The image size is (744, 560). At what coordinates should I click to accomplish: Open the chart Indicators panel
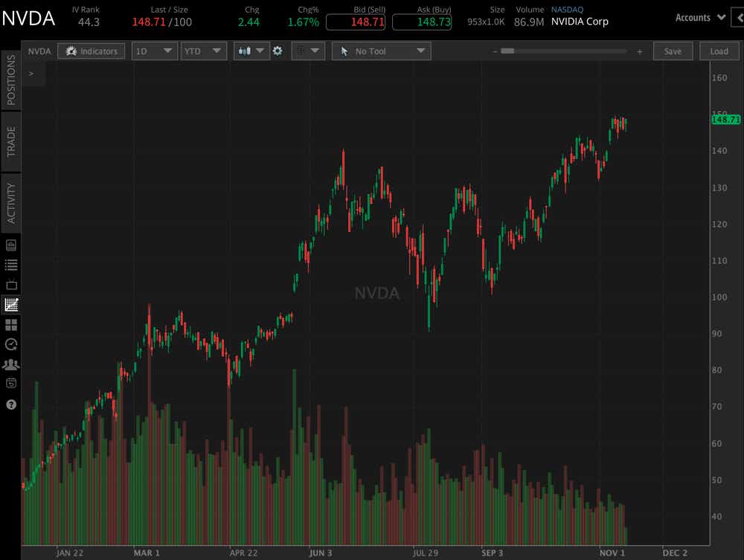pyautogui.click(x=91, y=51)
